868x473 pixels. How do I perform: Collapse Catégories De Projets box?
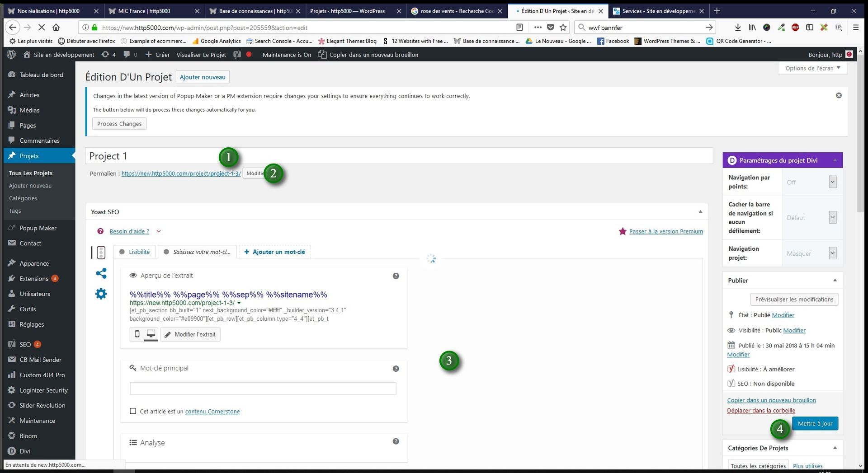[835, 448]
